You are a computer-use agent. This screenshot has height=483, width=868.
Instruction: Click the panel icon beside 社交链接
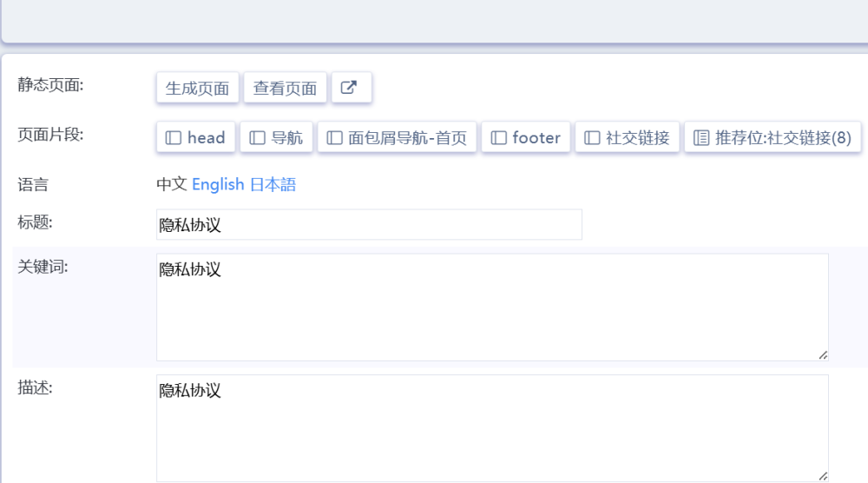[592, 138]
